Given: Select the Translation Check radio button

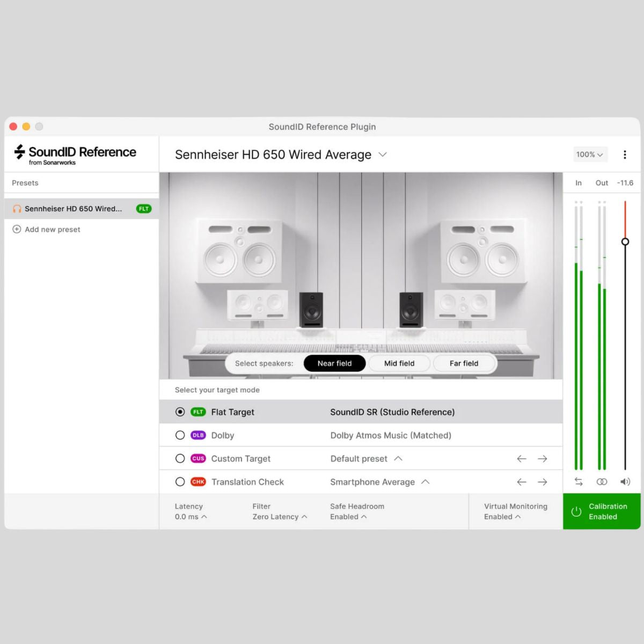Looking at the screenshot, I should click(x=180, y=482).
